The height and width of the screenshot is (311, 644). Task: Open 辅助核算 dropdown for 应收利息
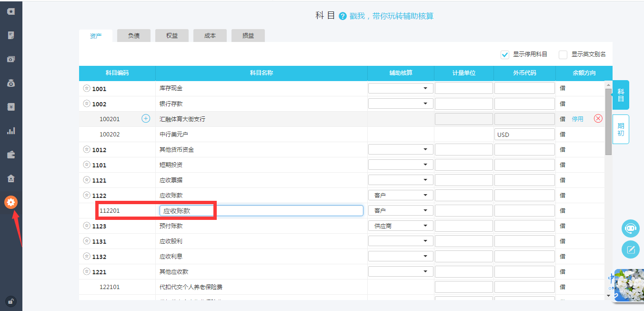click(401, 256)
